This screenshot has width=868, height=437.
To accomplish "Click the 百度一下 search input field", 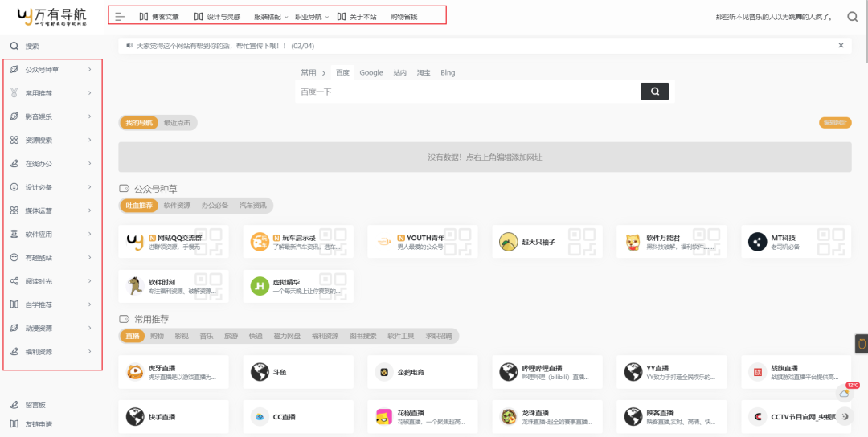I will click(x=468, y=92).
